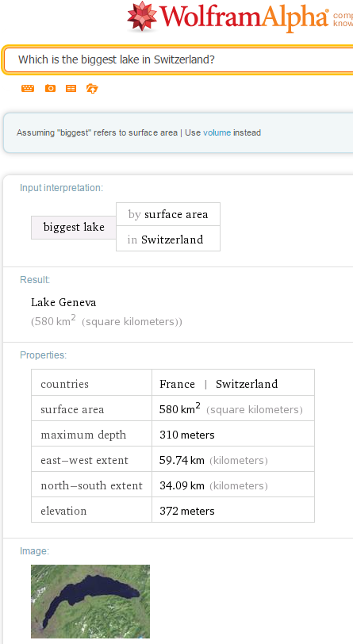Viewport: 353px width, 644px height.
Task: Select the 372 meters elevation value
Action: point(187,512)
